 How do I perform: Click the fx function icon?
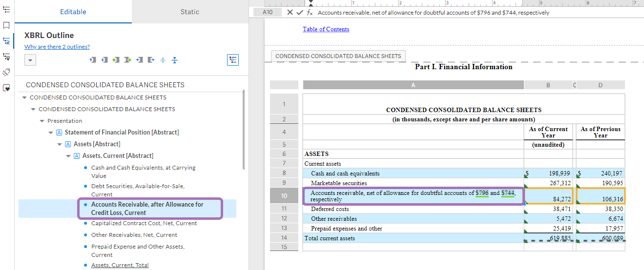tap(309, 12)
